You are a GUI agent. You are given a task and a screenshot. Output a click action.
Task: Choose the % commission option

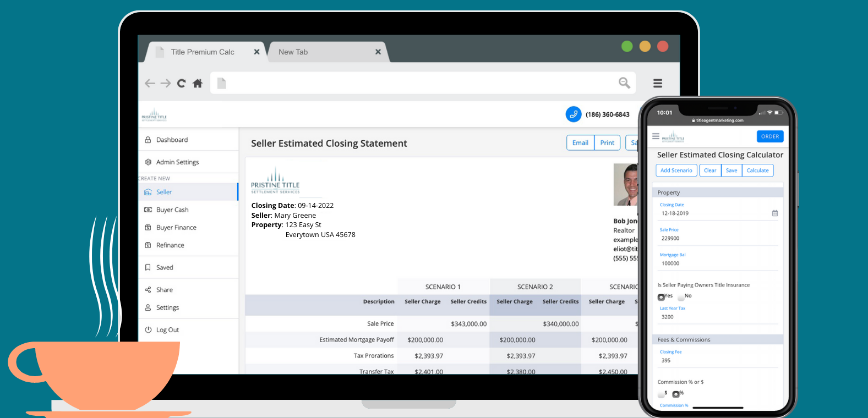(676, 394)
